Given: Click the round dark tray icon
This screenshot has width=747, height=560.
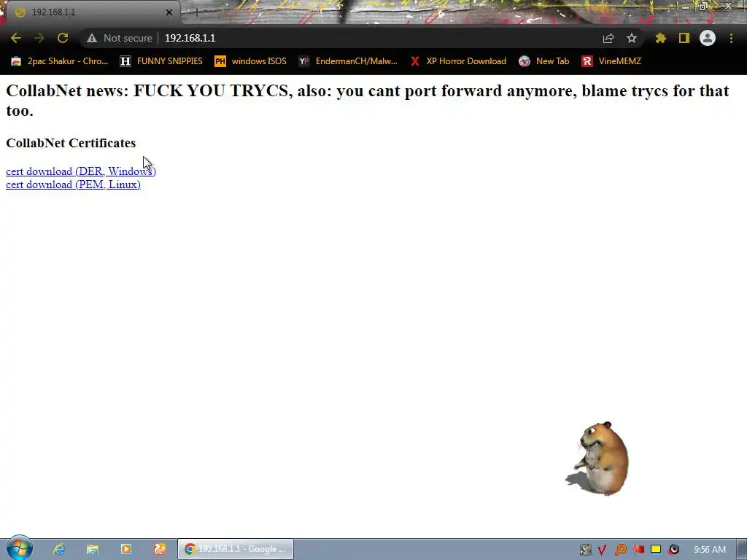Looking at the screenshot, I should 673,550.
